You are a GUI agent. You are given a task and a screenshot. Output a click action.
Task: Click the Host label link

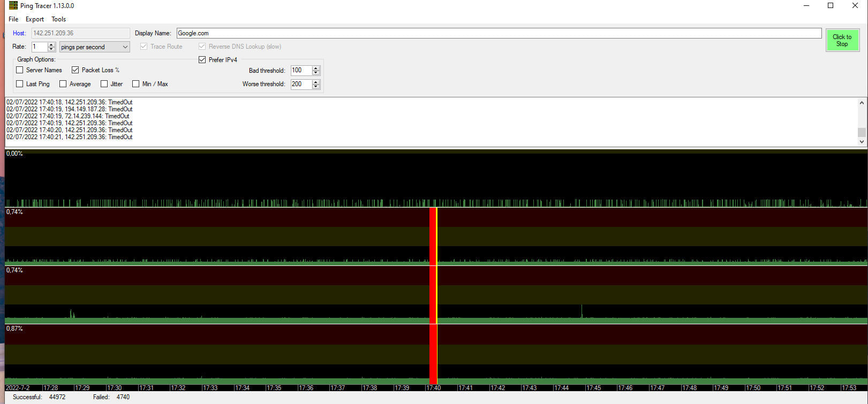tap(19, 33)
